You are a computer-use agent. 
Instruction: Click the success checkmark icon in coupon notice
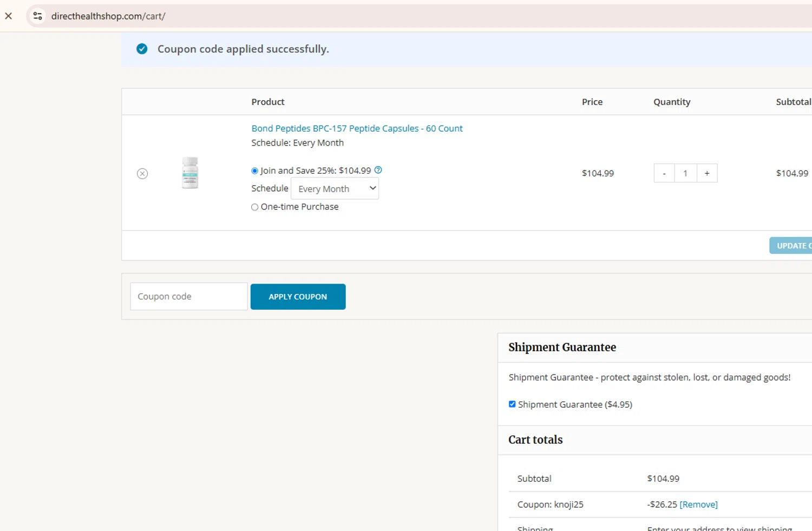pyautogui.click(x=142, y=49)
